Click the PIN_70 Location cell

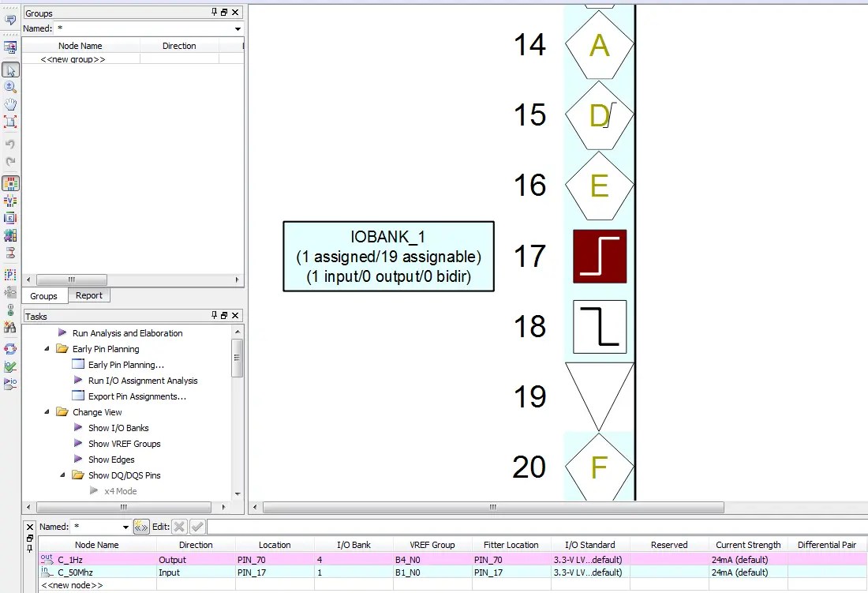(x=275, y=560)
